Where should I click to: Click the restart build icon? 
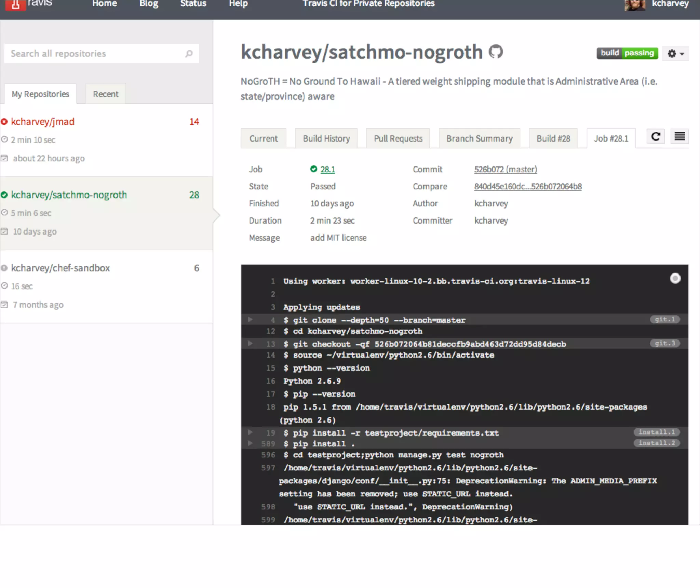coord(656,137)
